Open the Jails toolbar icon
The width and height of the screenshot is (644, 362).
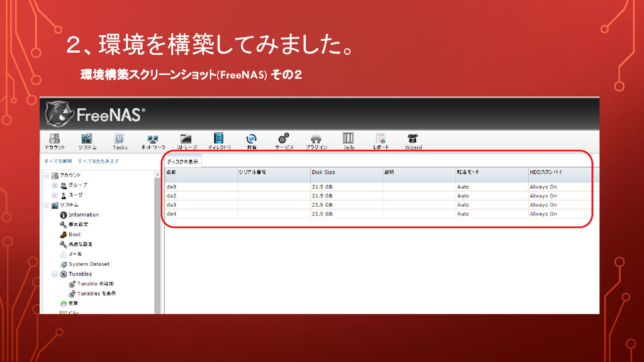tap(348, 141)
